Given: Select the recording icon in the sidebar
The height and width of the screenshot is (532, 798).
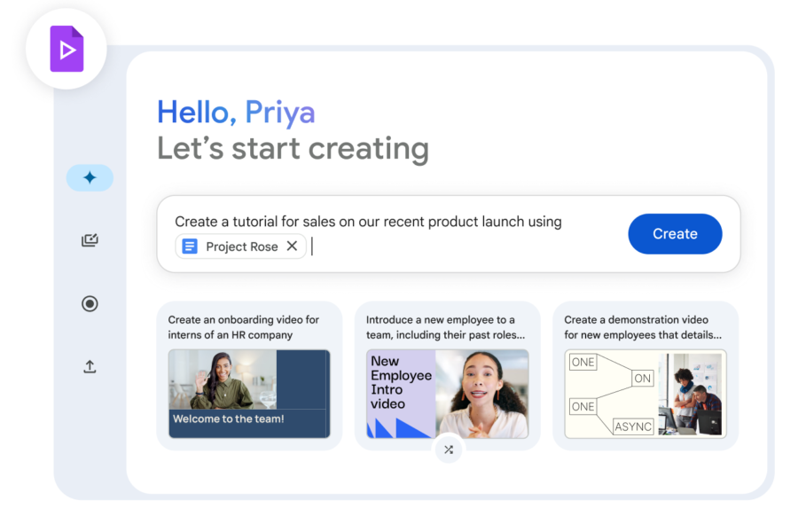Looking at the screenshot, I should [90, 303].
